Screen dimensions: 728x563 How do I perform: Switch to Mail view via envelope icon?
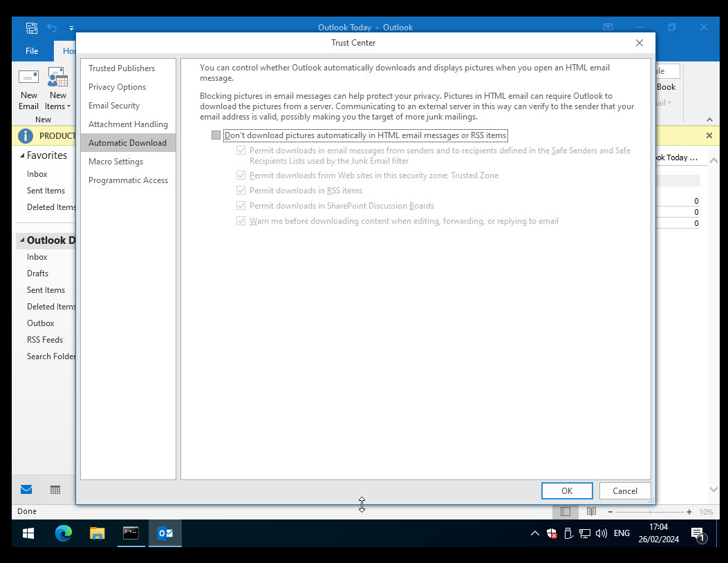(26, 489)
